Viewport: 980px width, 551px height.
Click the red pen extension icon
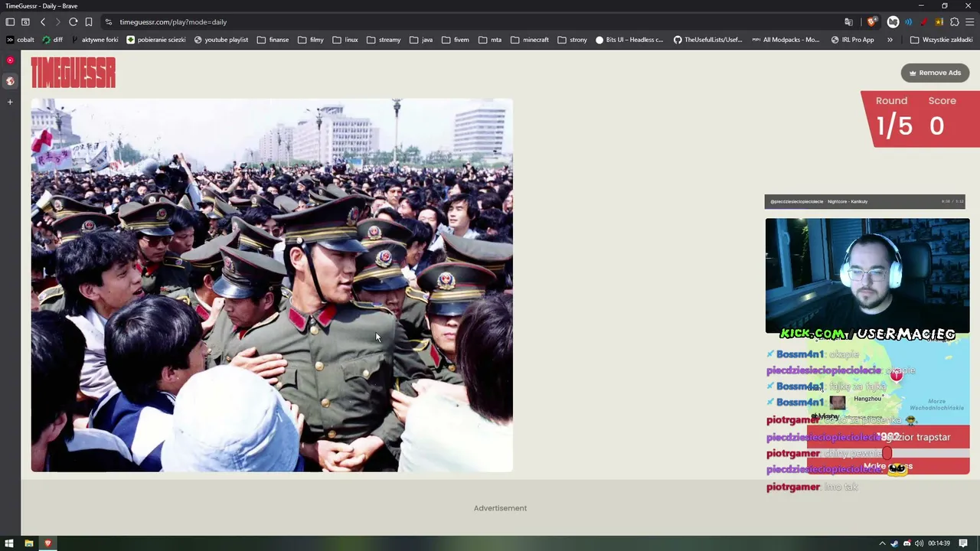923,22
